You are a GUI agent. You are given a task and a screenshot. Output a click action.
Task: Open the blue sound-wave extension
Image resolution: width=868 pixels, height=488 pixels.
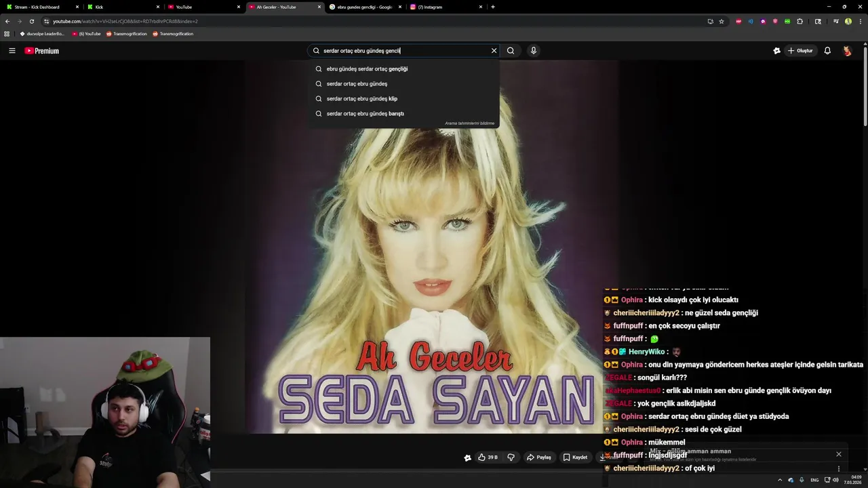[x=751, y=21]
